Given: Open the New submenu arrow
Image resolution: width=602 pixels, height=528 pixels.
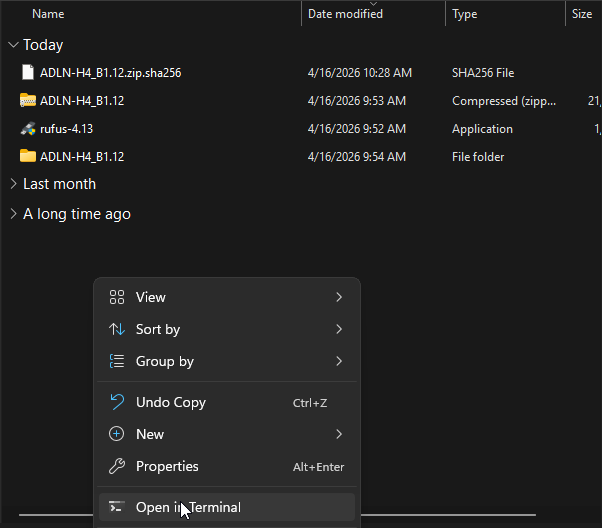Looking at the screenshot, I should tap(339, 434).
